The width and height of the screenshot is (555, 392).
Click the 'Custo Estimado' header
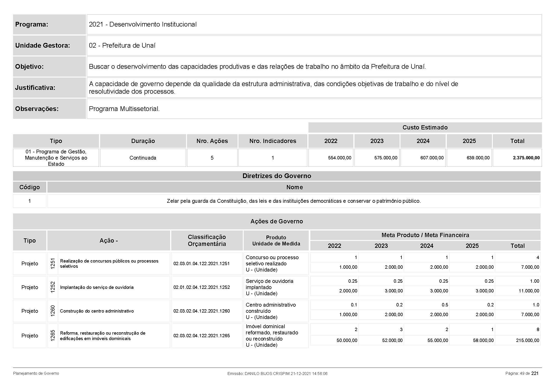(x=425, y=128)
